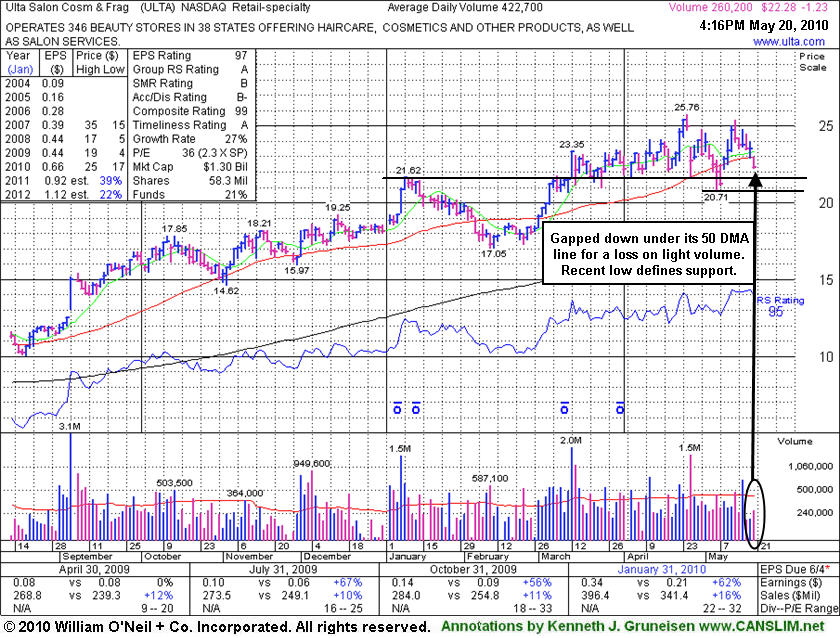Click the ticker symbol (ULTA)
The image size is (840, 638).
point(158,7)
